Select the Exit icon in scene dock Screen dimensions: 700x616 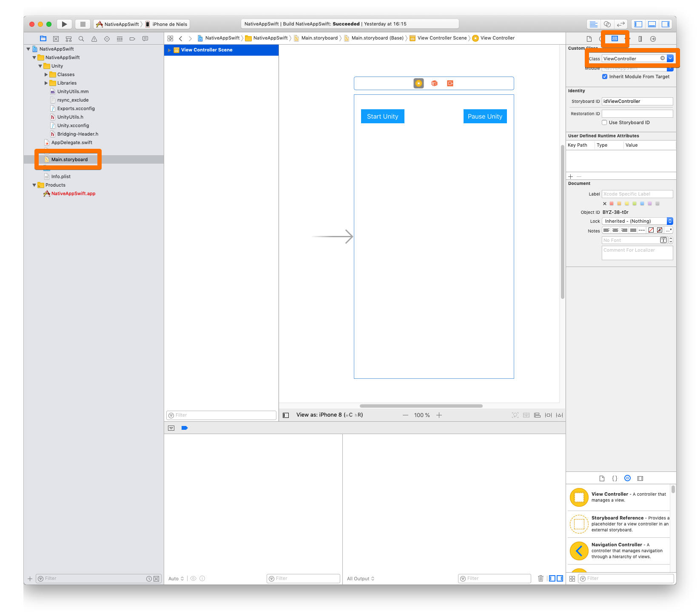pyautogui.click(x=450, y=83)
